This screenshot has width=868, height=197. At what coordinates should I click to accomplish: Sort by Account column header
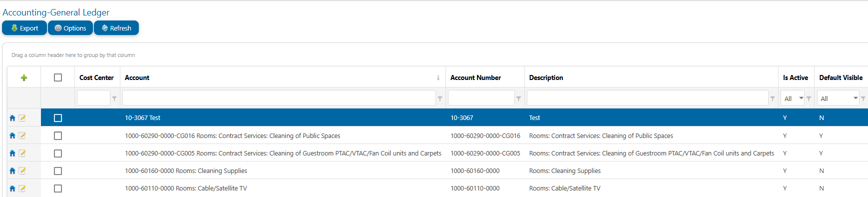tap(137, 77)
